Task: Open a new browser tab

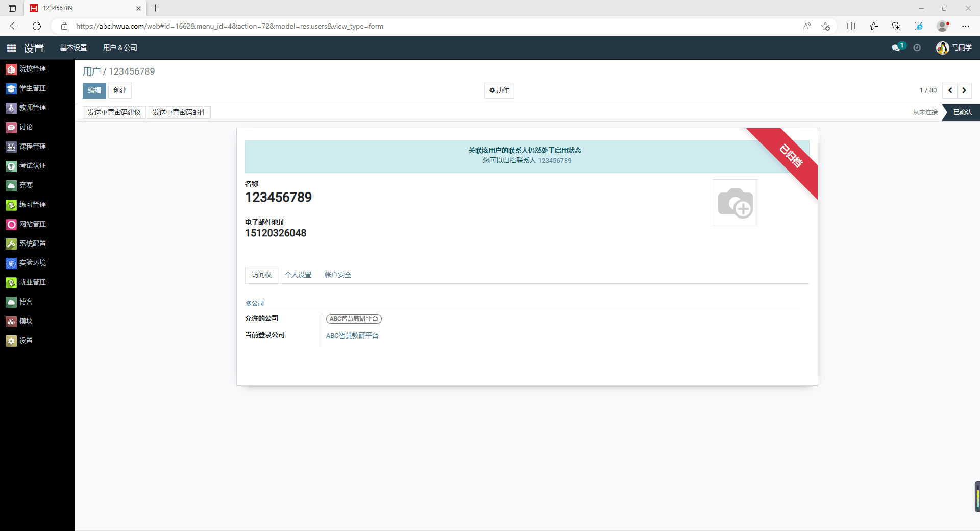Action: coord(156,8)
